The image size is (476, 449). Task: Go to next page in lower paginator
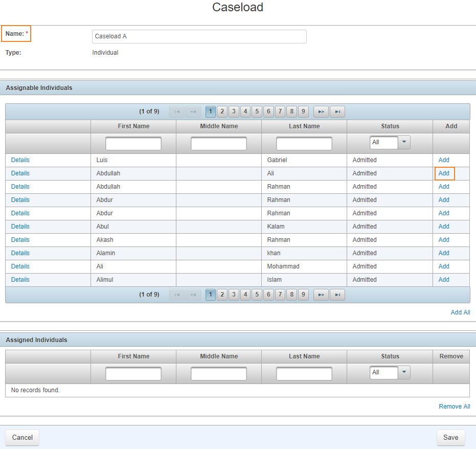[321, 295]
